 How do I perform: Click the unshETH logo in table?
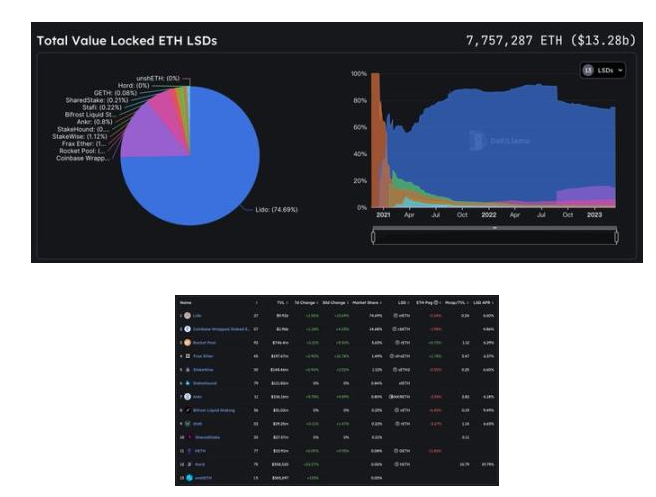189,478
